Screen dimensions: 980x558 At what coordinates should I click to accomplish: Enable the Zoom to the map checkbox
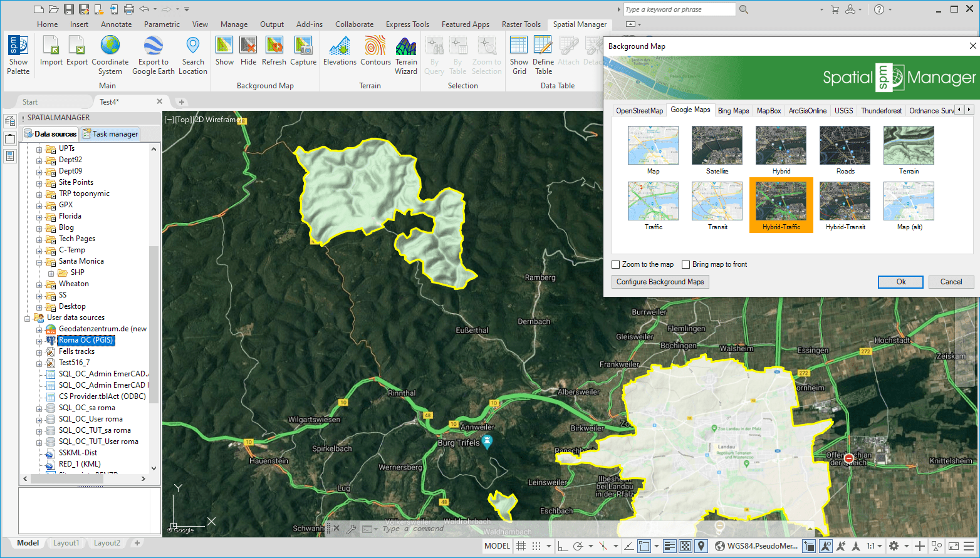616,264
